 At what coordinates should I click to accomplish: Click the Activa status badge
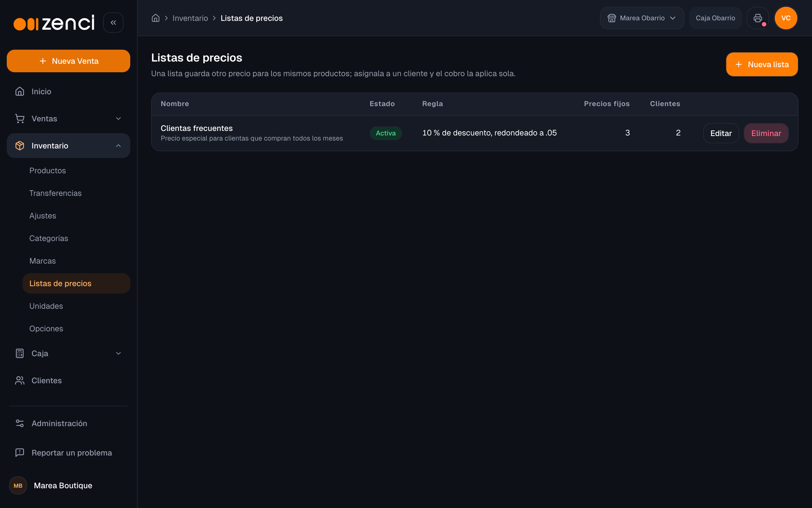pos(385,133)
